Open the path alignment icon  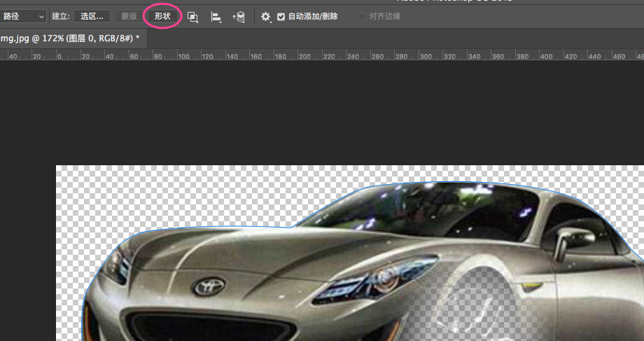click(216, 17)
